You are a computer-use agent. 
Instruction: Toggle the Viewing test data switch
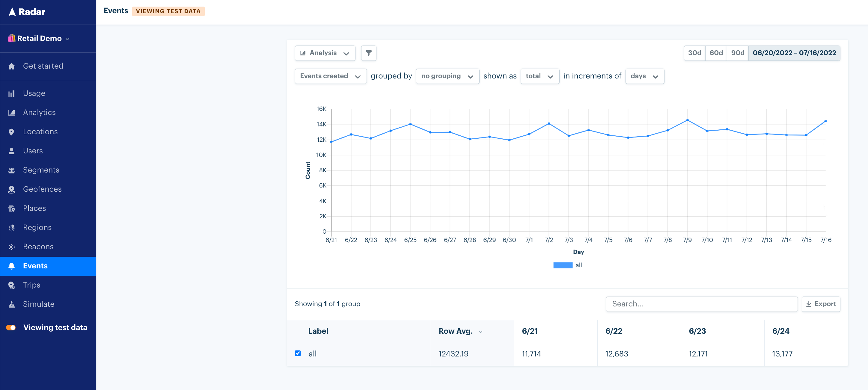[x=11, y=327]
